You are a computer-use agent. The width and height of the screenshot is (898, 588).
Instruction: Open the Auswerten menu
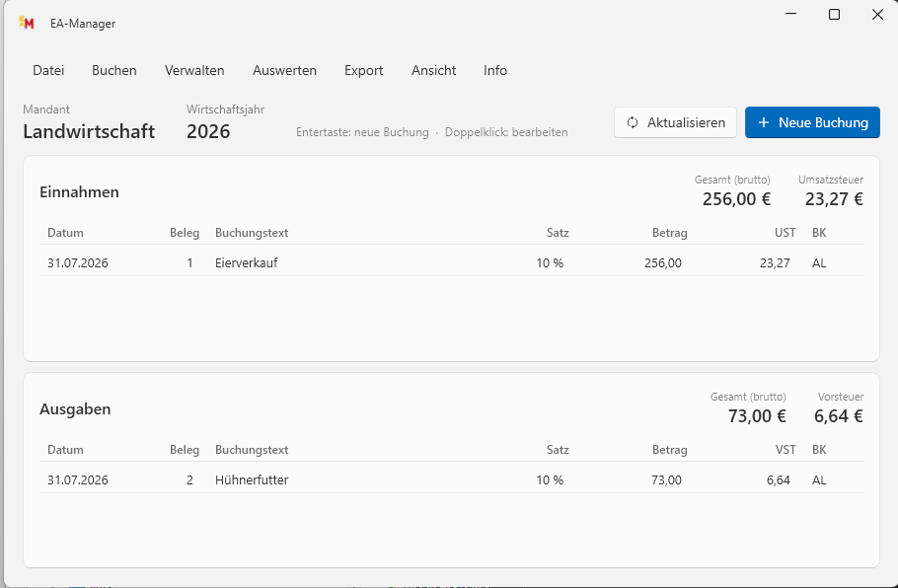coord(284,70)
